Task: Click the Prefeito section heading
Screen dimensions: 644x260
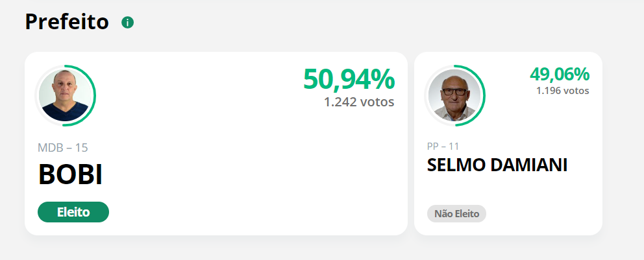Action: pos(67,22)
